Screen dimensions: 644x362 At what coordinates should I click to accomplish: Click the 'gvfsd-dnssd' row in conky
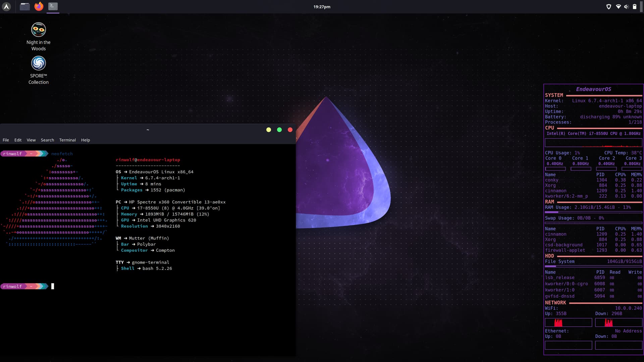(x=593, y=296)
